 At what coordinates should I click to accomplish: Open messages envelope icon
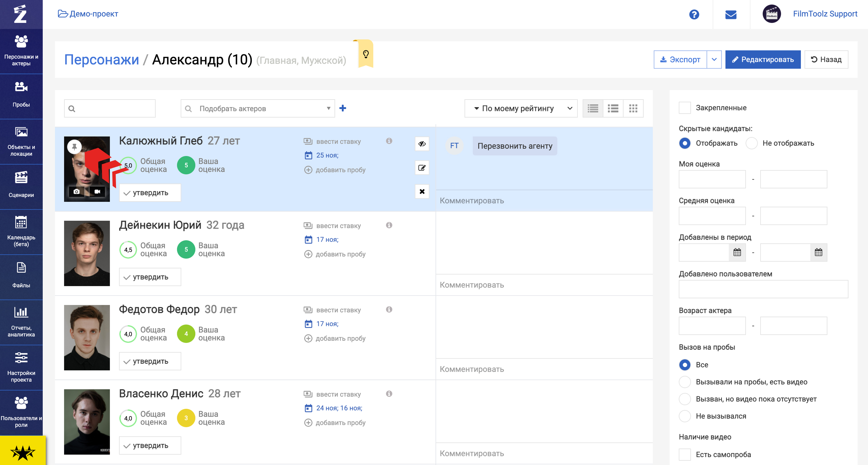[x=731, y=14]
